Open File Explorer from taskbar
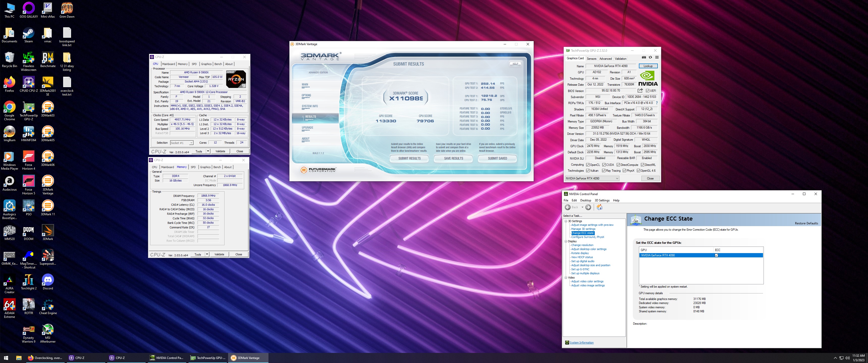The height and width of the screenshot is (363, 868). tap(19, 358)
